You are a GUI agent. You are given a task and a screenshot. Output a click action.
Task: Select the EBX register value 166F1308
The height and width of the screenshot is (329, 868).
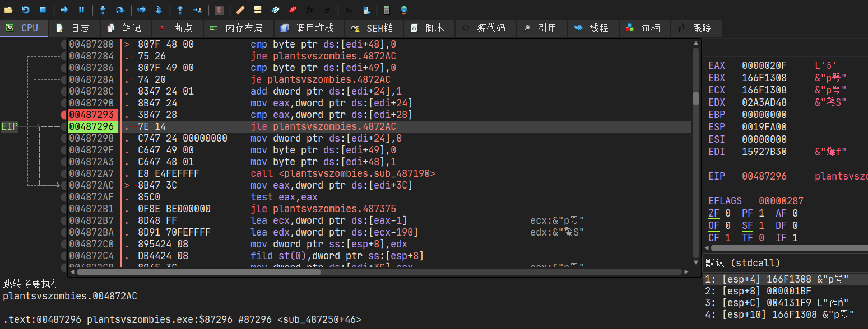click(x=764, y=78)
